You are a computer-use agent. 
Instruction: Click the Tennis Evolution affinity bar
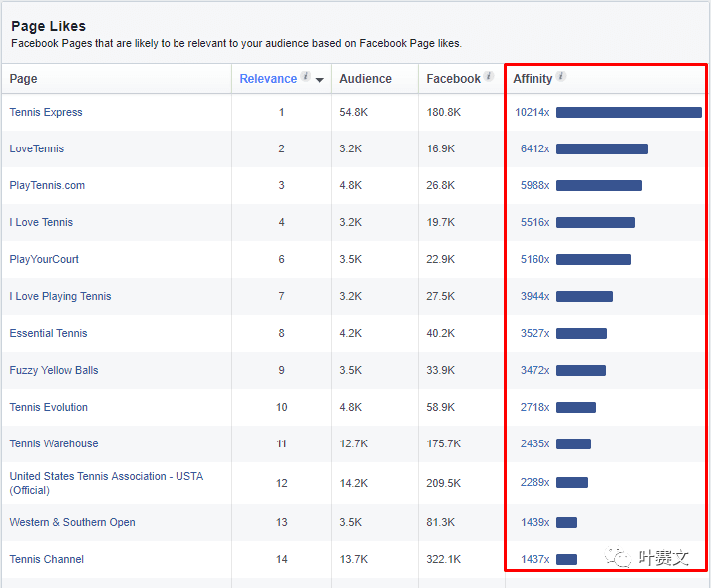point(576,408)
